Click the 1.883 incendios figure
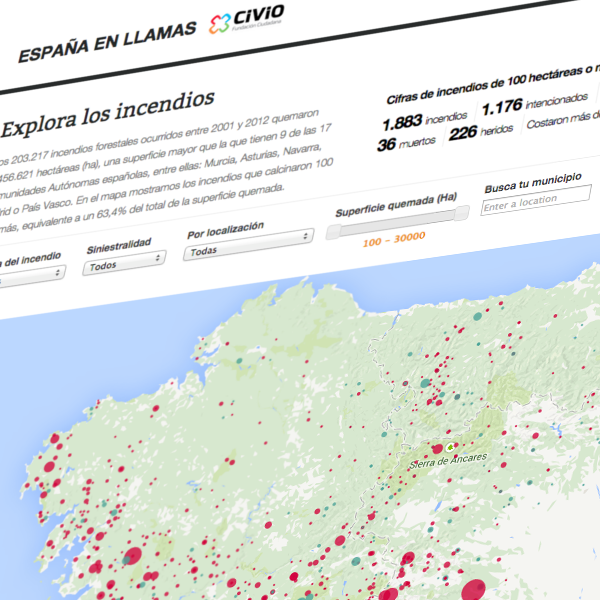Screen dimensions: 600x600 click(x=425, y=121)
